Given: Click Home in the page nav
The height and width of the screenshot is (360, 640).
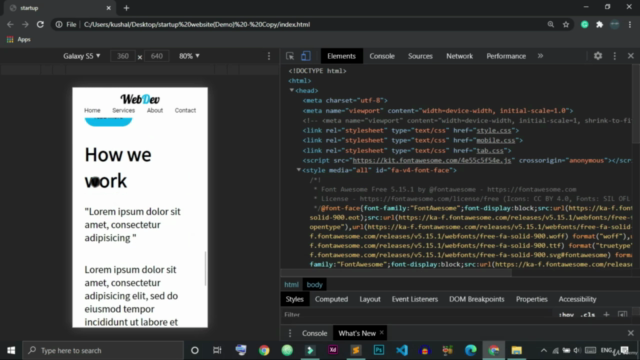Looking at the screenshot, I should [92, 110].
